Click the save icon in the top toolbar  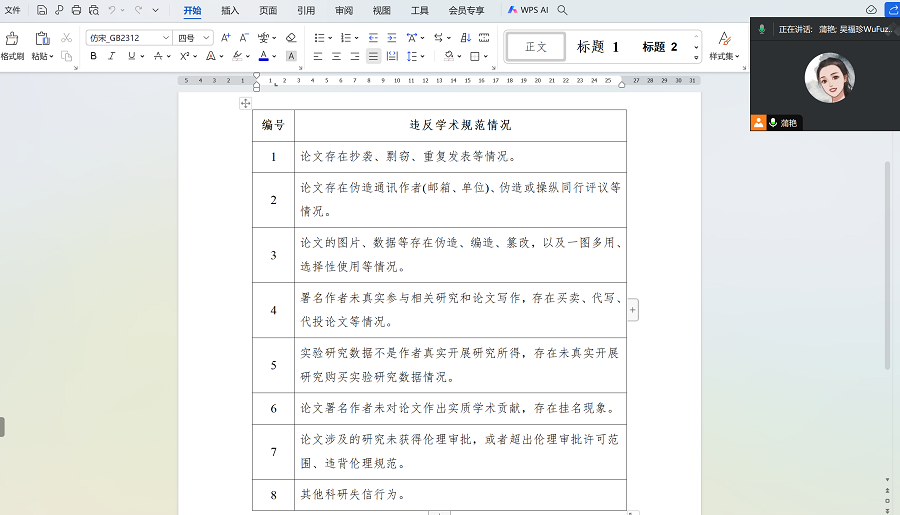pyautogui.click(x=42, y=10)
